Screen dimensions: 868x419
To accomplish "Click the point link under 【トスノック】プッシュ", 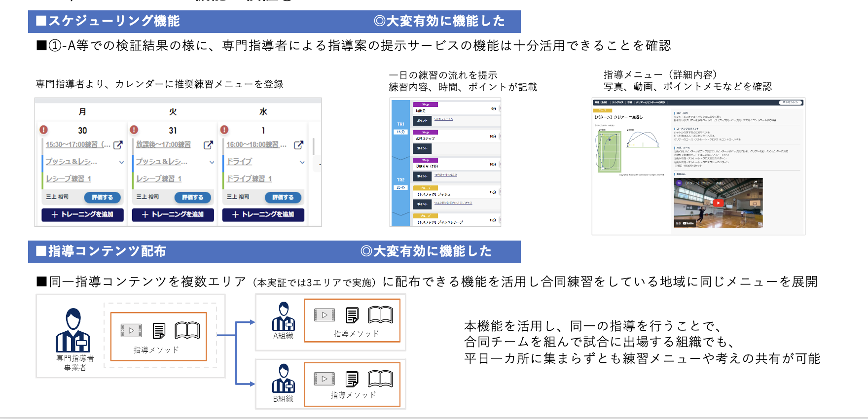I will click(x=453, y=203).
